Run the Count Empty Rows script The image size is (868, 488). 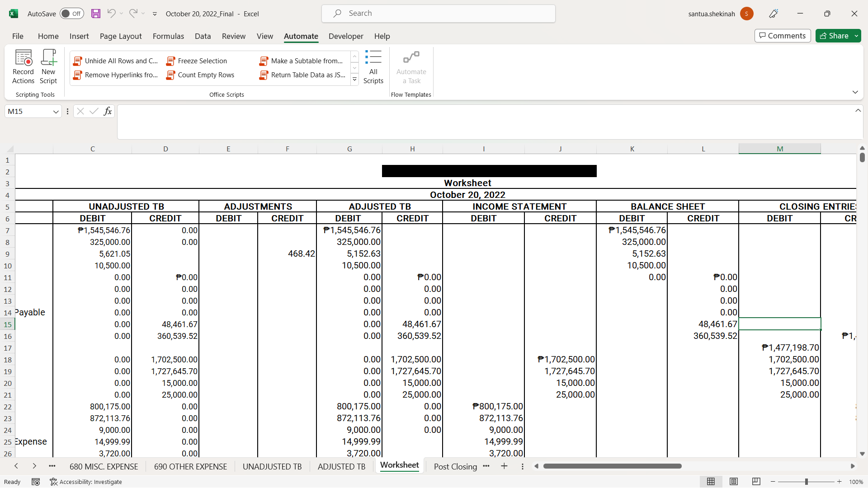[201, 75]
